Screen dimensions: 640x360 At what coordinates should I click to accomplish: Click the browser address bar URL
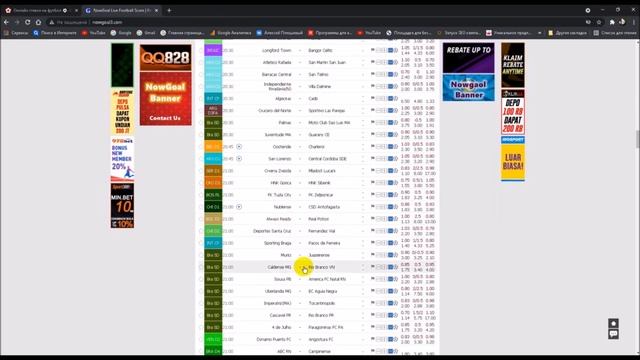[107, 22]
